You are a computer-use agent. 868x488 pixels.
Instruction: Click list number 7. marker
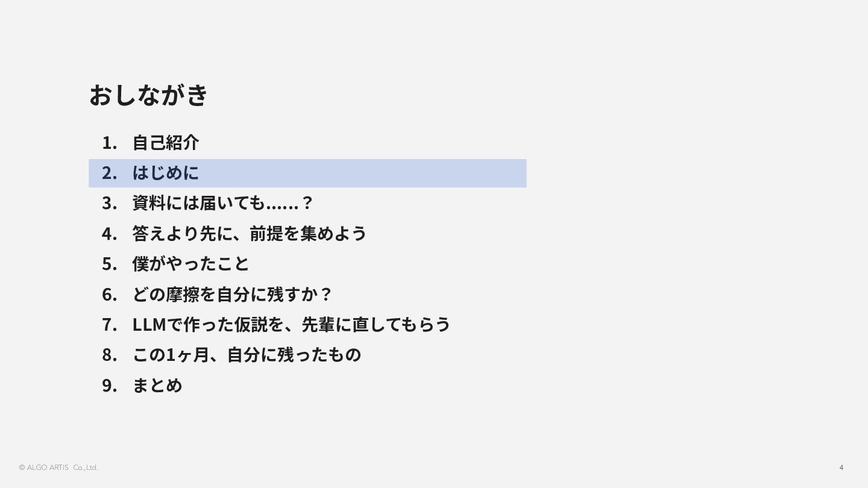(109, 324)
